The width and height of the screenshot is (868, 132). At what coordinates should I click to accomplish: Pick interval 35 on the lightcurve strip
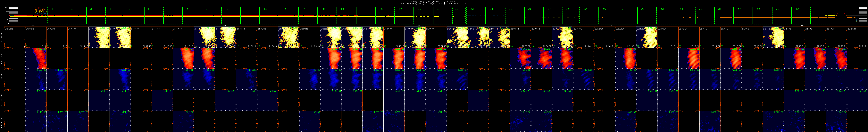(705, 15)
